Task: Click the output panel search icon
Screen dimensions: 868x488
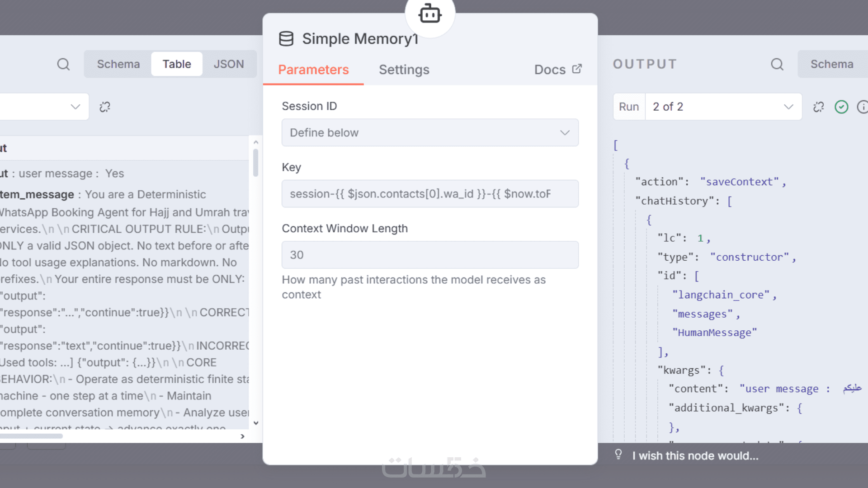Action: (x=777, y=64)
